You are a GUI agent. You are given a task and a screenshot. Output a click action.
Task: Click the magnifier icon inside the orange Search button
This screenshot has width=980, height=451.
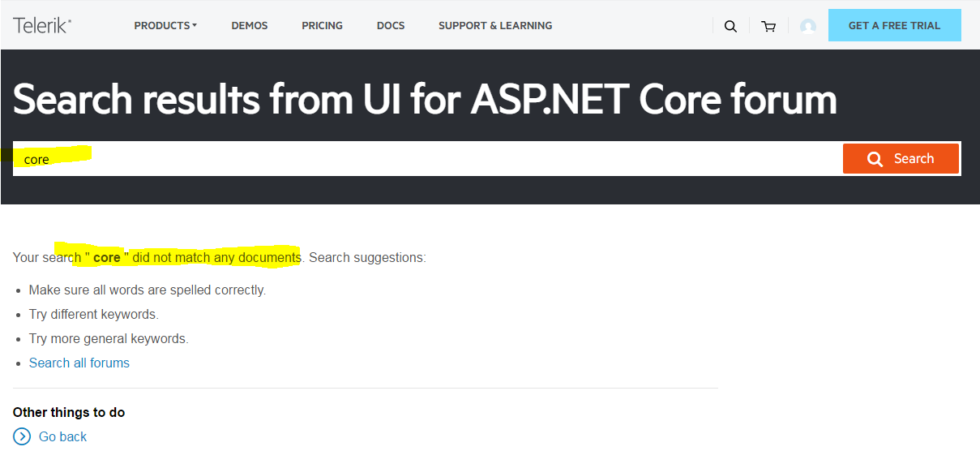(x=875, y=159)
